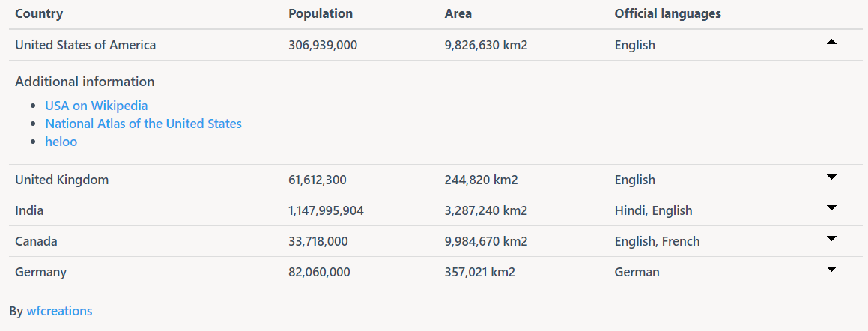
Task: Select the Canada country name cell
Action: coord(36,241)
